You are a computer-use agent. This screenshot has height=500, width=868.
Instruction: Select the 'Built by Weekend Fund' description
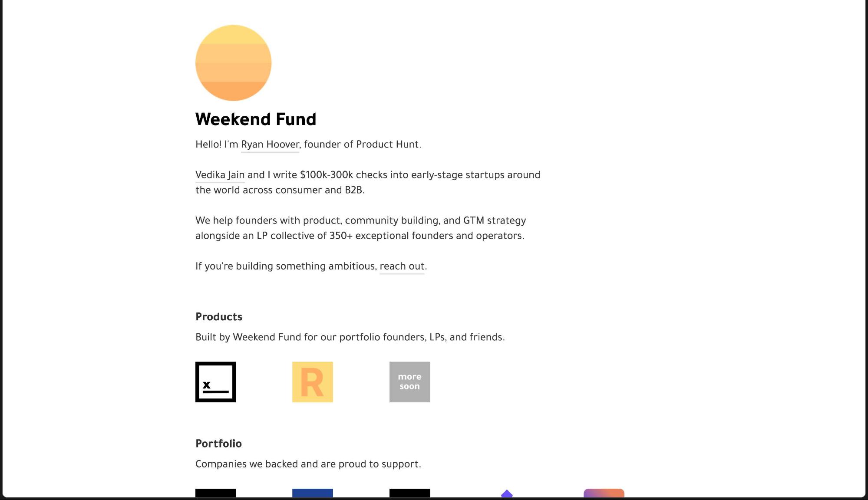[x=350, y=336]
